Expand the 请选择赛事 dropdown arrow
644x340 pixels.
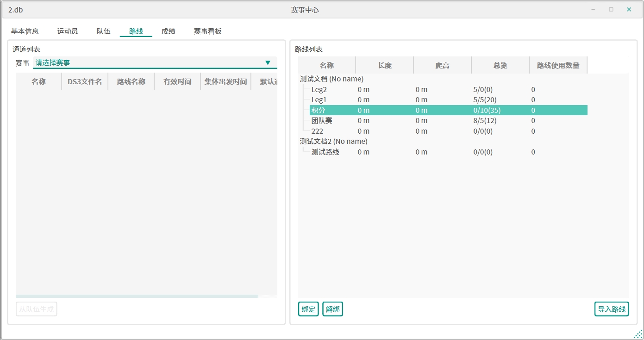tap(268, 63)
